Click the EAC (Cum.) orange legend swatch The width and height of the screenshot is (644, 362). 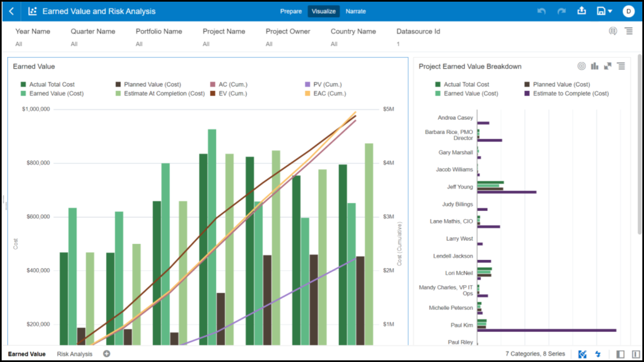click(307, 93)
